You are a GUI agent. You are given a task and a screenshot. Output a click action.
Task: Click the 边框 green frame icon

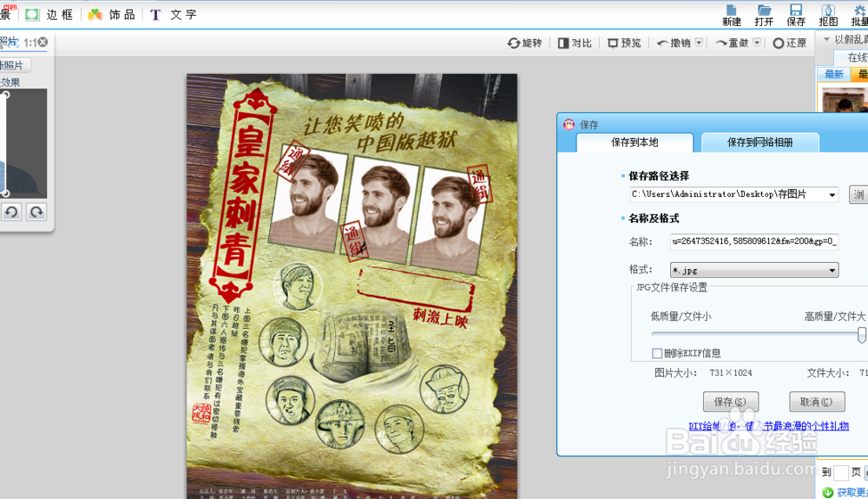click(32, 15)
